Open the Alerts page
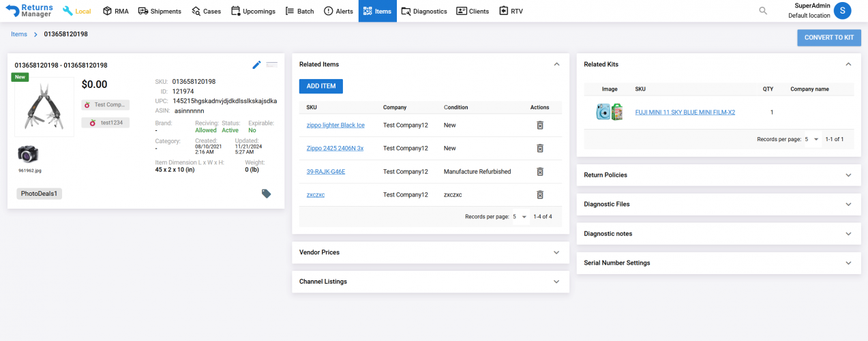The image size is (868, 341). [338, 11]
